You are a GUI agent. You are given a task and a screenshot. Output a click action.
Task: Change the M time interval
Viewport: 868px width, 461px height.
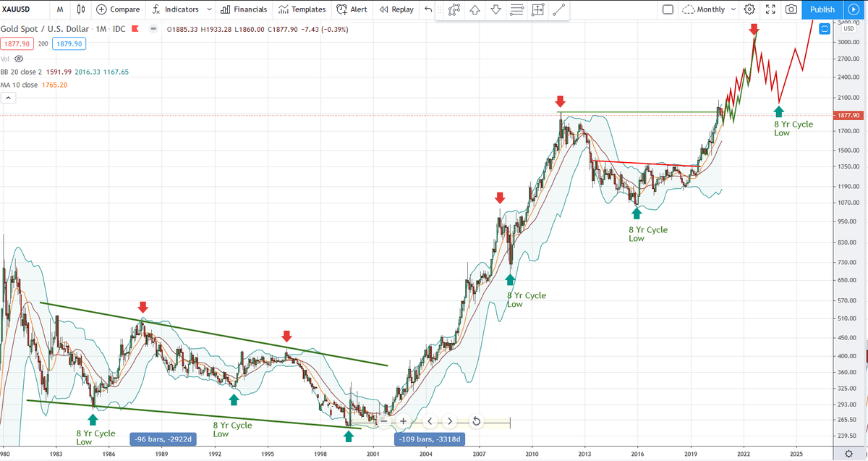59,9
